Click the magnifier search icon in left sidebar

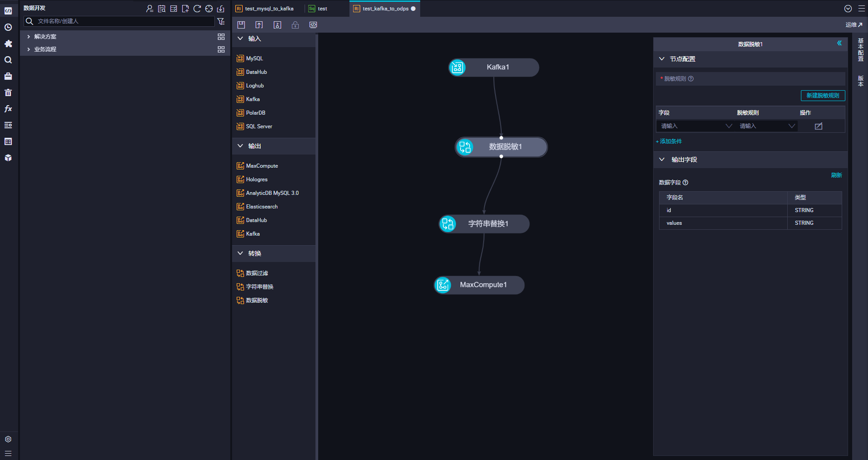coord(8,60)
